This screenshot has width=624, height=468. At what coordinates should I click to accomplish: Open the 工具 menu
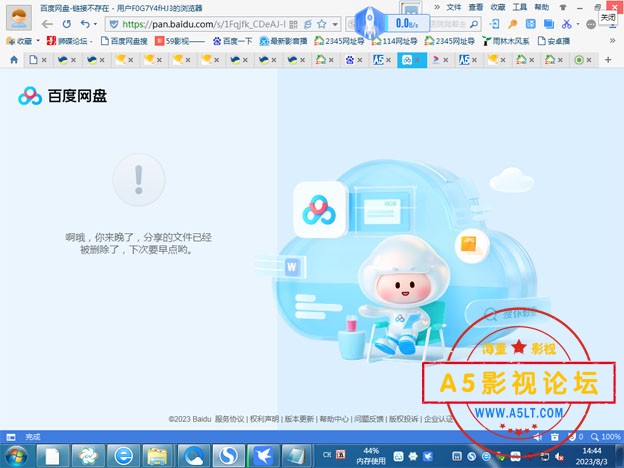pos(519,7)
